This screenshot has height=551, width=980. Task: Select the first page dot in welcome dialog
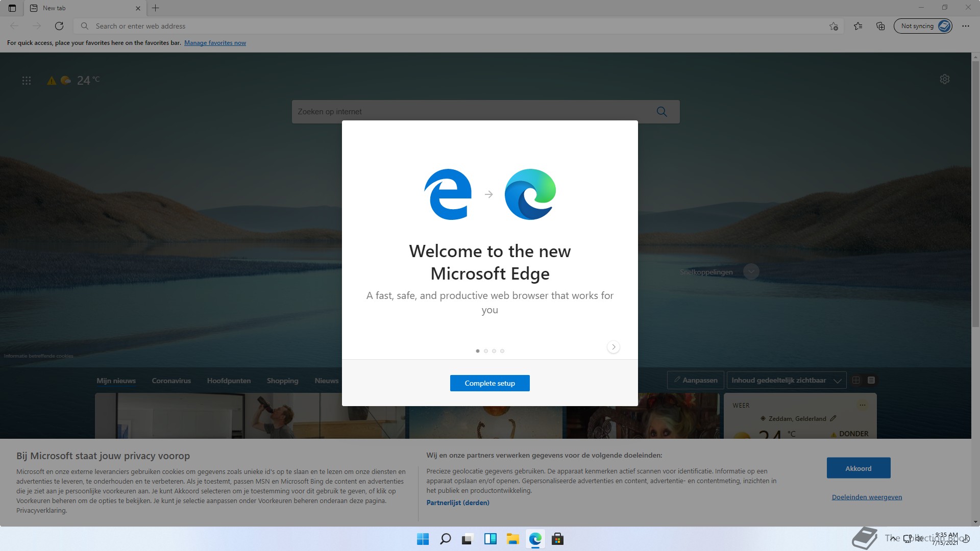[478, 351]
